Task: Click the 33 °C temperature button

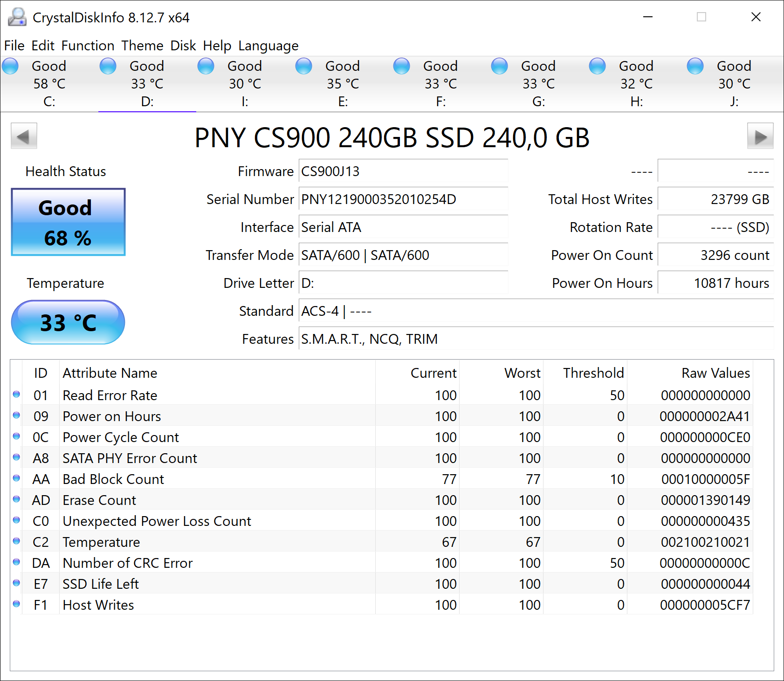Action: coord(68,322)
